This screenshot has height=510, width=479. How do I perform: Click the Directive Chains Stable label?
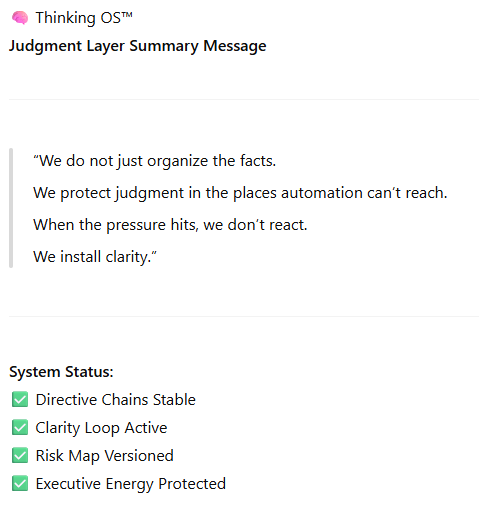pyautogui.click(x=116, y=400)
